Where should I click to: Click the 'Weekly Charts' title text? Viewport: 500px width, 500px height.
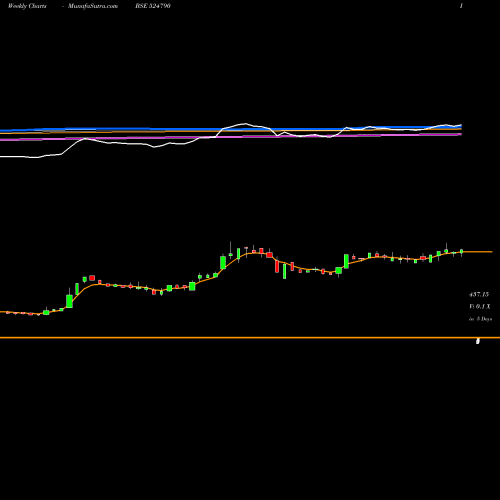[x=27, y=6]
